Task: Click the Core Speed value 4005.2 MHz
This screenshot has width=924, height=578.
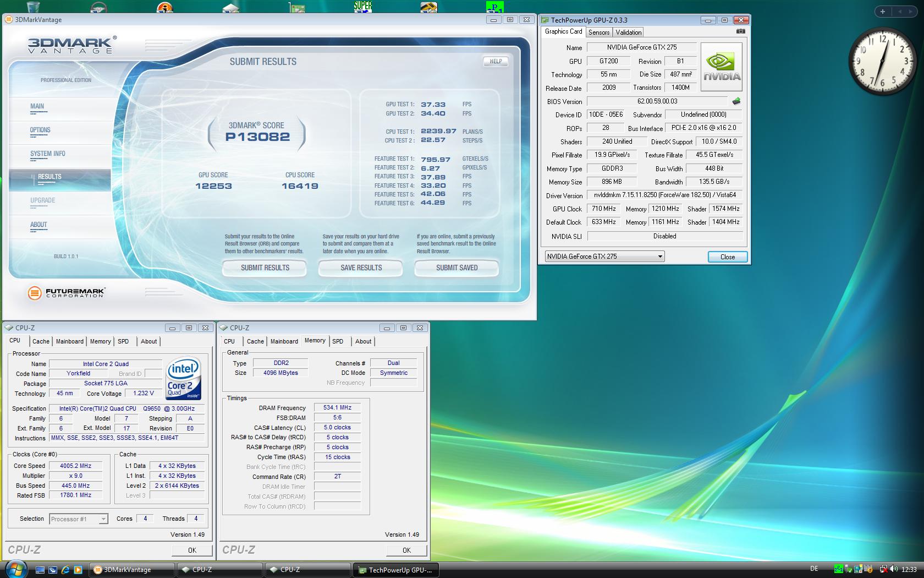Action: click(75, 466)
